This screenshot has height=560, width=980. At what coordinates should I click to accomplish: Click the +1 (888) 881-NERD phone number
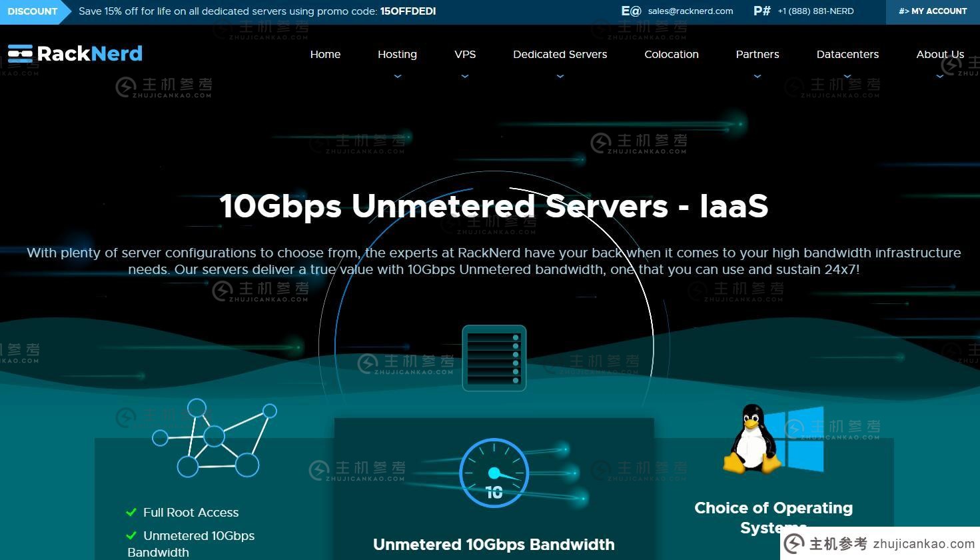[x=815, y=11]
